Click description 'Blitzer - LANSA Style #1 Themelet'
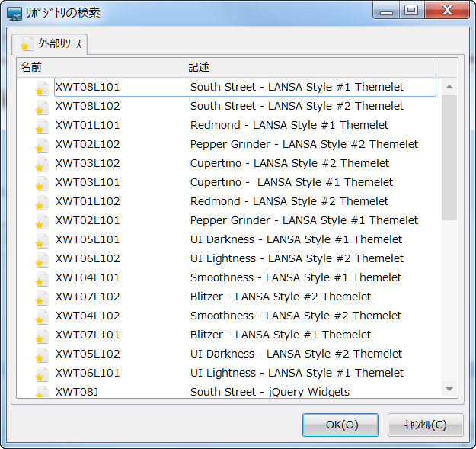The image size is (476, 449). 280,335
